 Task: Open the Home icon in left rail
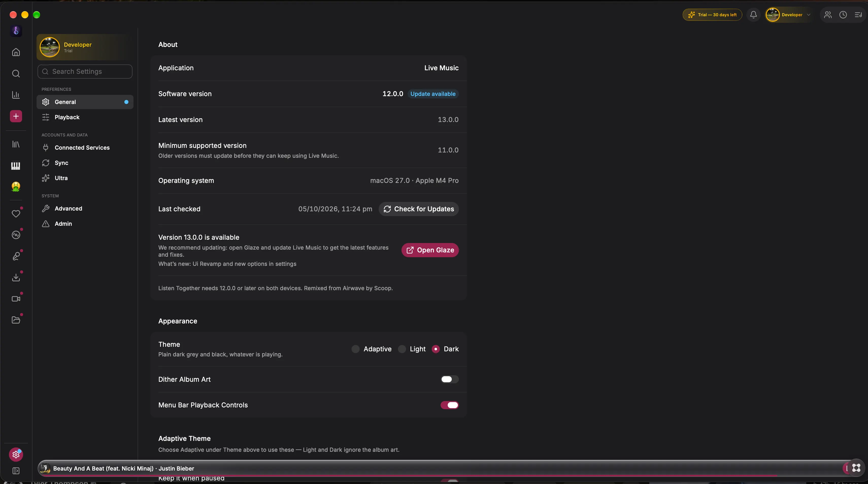coord(16,52)
